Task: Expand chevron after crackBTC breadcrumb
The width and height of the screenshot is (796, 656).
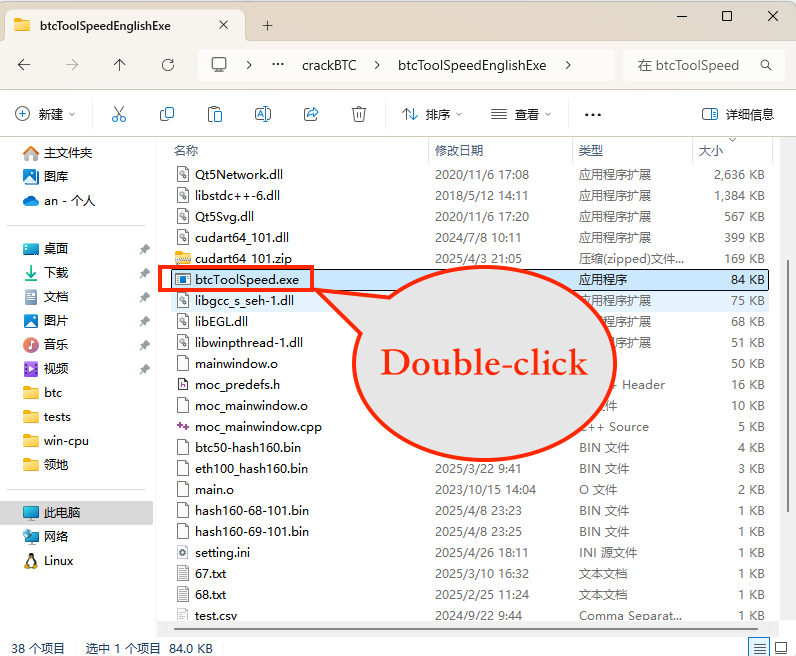Action: [x=377, y=65]
